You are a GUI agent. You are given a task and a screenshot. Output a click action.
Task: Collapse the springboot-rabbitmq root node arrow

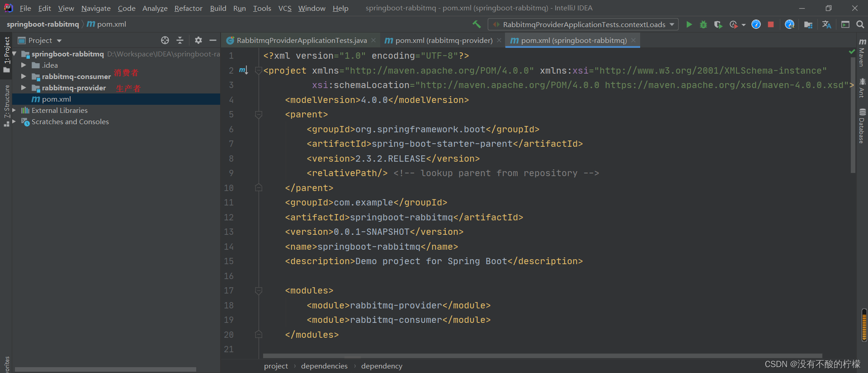pos(14,54)
